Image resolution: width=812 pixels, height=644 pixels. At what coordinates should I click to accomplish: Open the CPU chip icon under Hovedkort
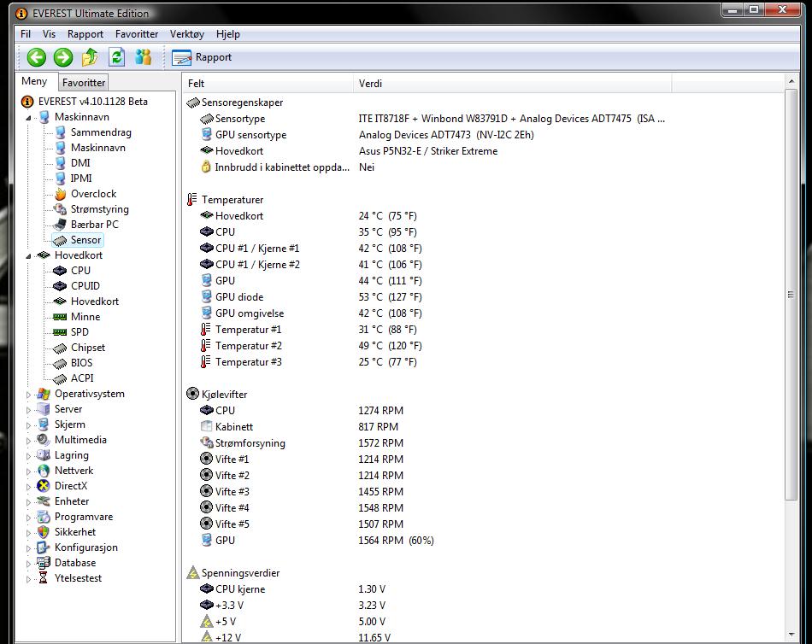point(60,270)
